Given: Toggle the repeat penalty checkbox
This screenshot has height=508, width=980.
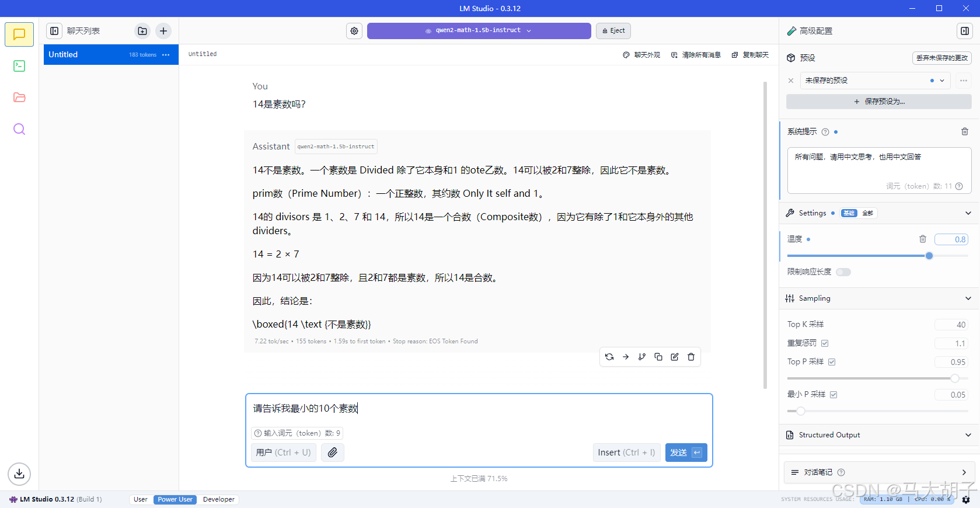Looking at the screenshot, I should coord(825,343).
